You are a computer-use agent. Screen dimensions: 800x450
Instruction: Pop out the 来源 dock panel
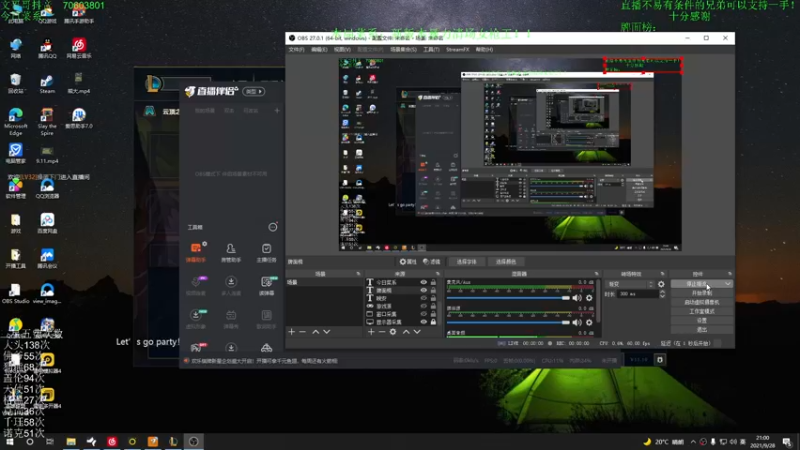tap(438, 274)
